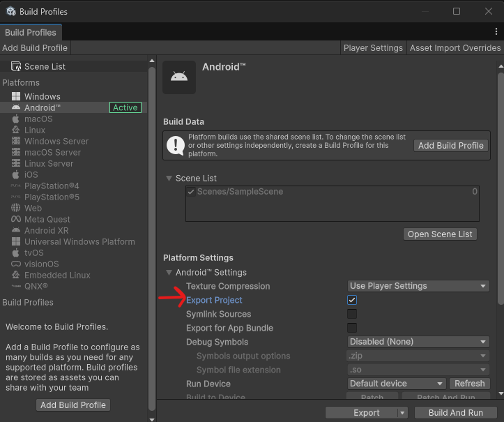
Task: Select the Windows platform row
Action: coord(74,96)
